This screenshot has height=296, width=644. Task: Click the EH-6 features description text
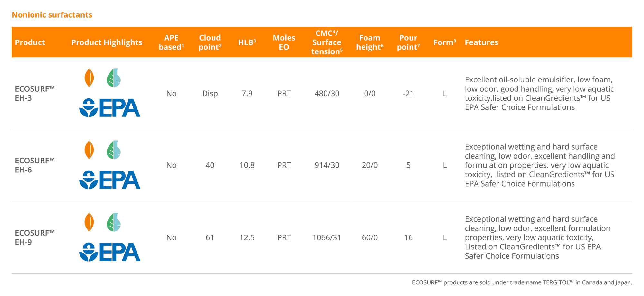(x=540, y=165)
